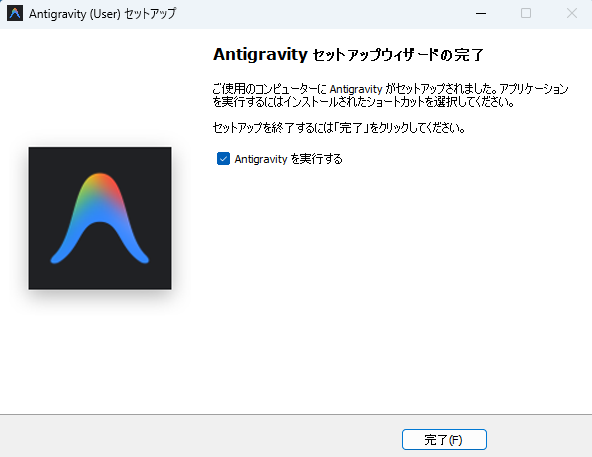Click the bold Antigravity word in the heading
The width and height of the screenshot is (592, 457).
[261, 55]
